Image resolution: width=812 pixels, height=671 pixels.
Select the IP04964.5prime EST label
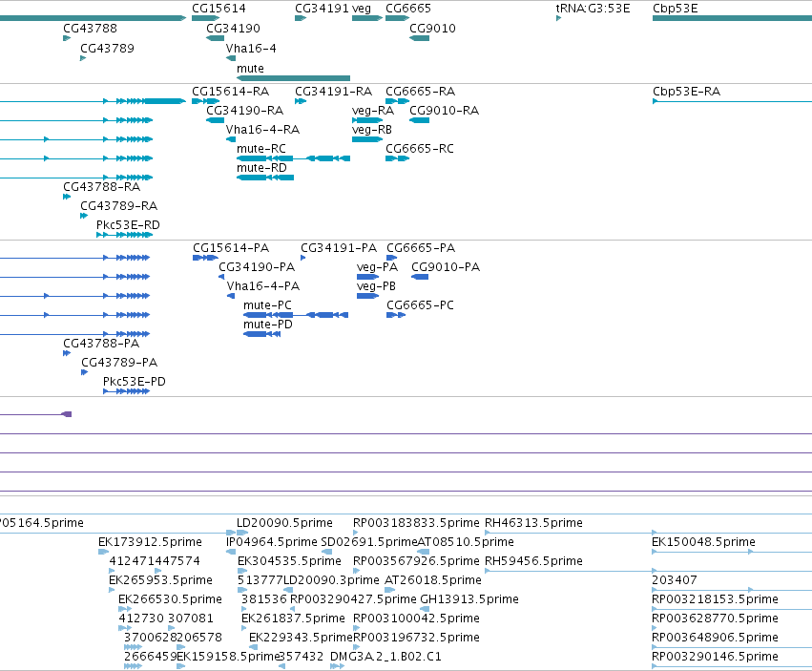coord(271,542)
